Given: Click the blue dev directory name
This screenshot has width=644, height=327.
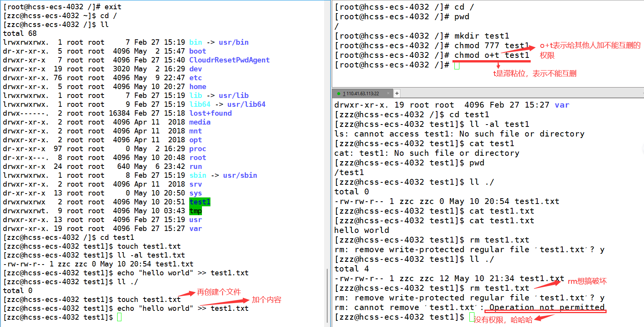Looking at the screenshot, I should point(195,69).
